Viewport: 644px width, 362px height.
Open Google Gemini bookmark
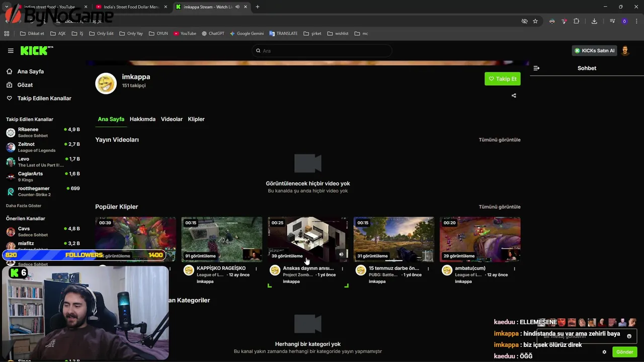(247, 34)
